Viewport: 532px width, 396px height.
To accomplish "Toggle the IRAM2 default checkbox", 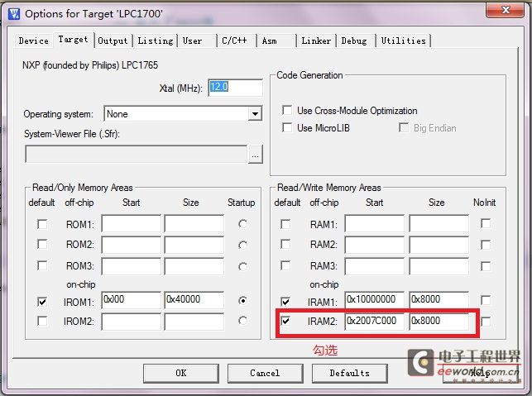I will (285, 321).
